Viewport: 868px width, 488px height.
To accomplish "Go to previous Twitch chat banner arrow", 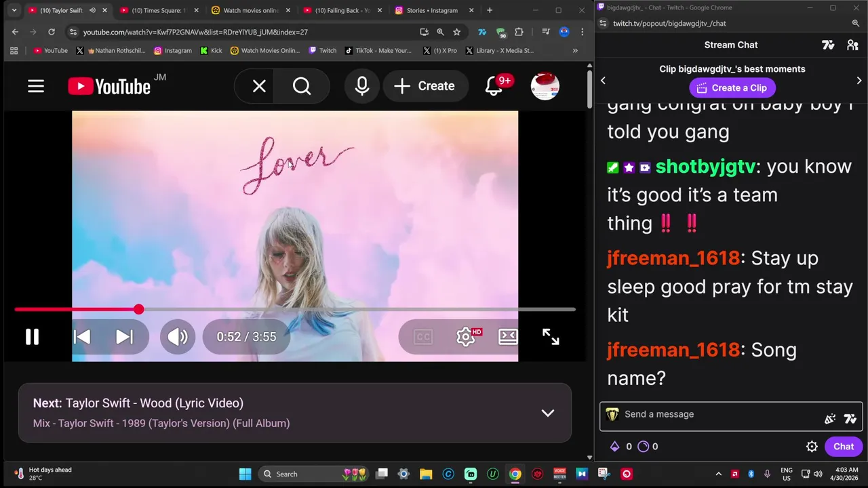I will point(603,80).
